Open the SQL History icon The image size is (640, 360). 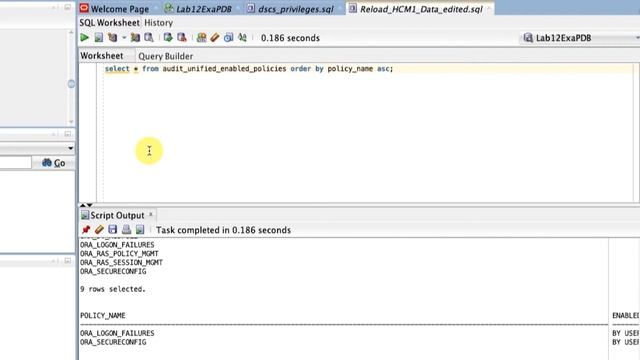click(228, 38)
